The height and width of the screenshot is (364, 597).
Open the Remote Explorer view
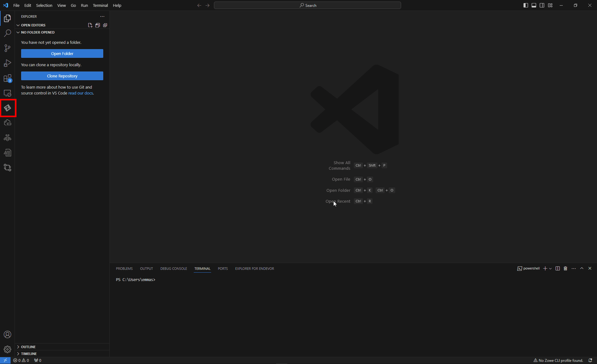(x=7, y=93)
